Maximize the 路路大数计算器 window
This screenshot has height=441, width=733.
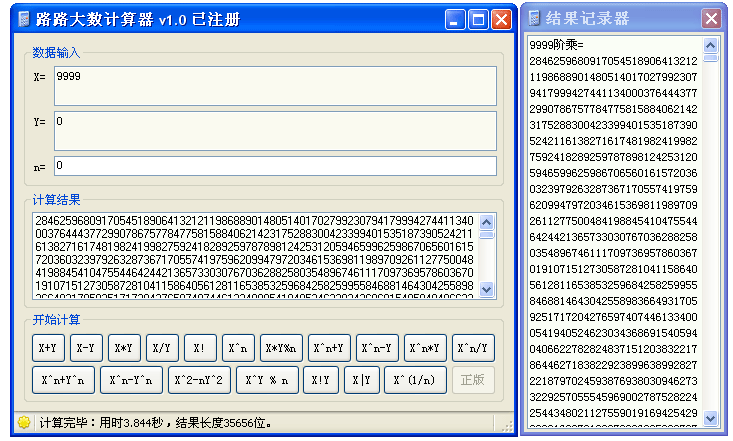[478, 20]
